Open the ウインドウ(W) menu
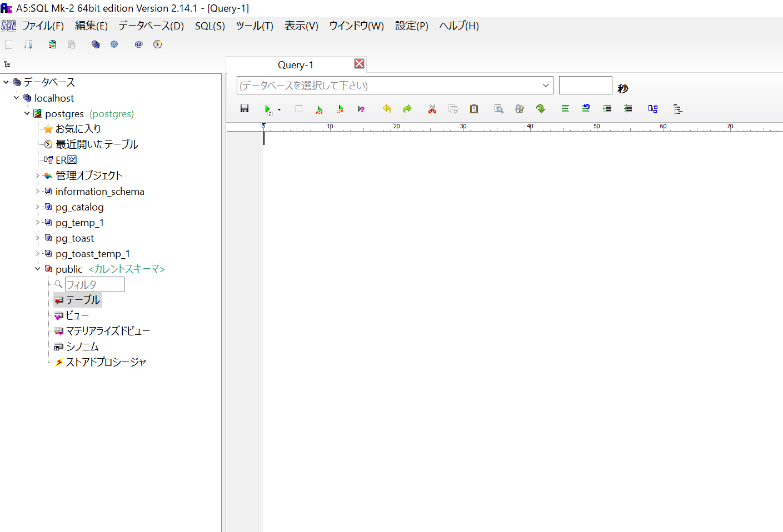 pos(356,26)
